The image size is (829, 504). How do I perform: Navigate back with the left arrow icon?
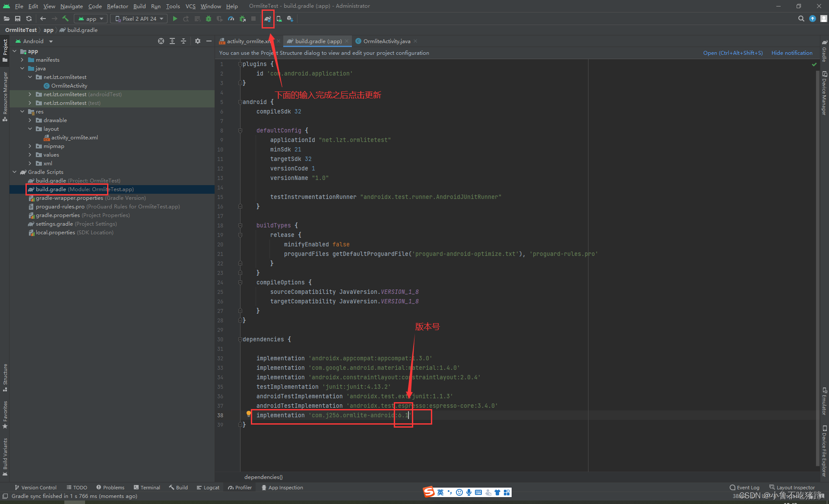click(43, 19)
